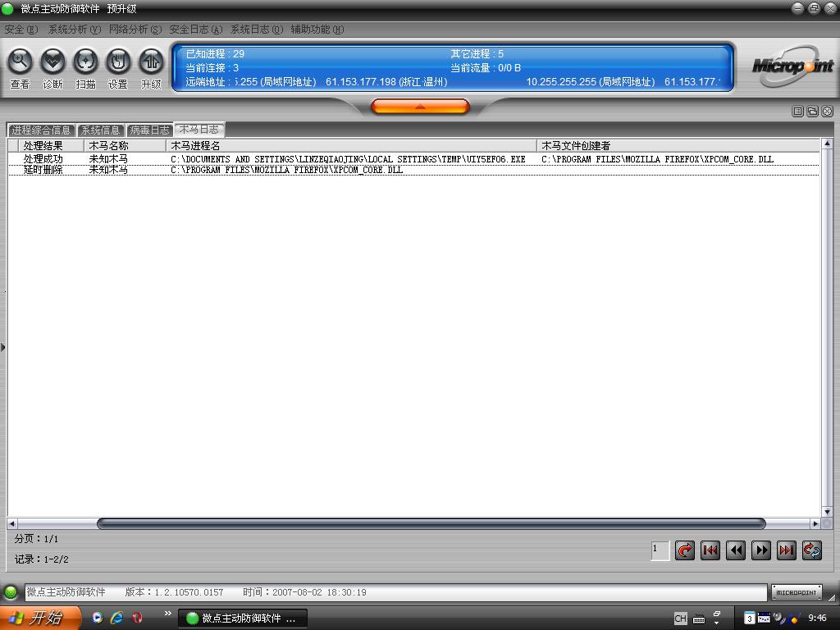Switch to the 进程综合信息 tab

click(x=41, y=130)
